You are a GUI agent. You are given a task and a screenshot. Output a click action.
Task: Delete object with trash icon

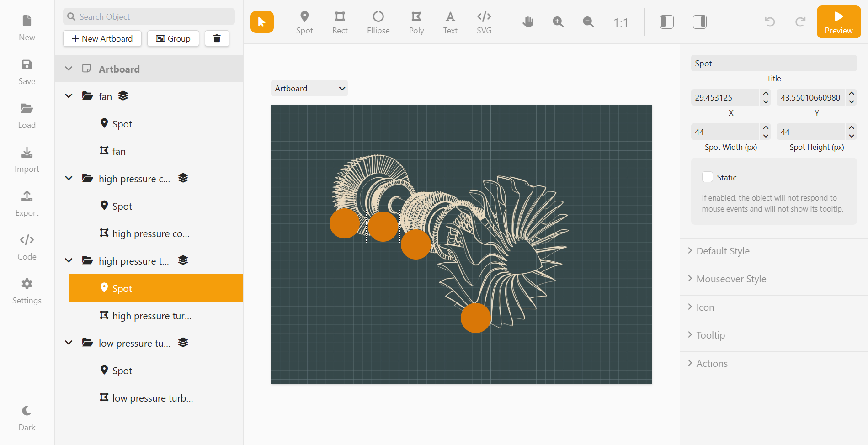click(x=217, y=39)
